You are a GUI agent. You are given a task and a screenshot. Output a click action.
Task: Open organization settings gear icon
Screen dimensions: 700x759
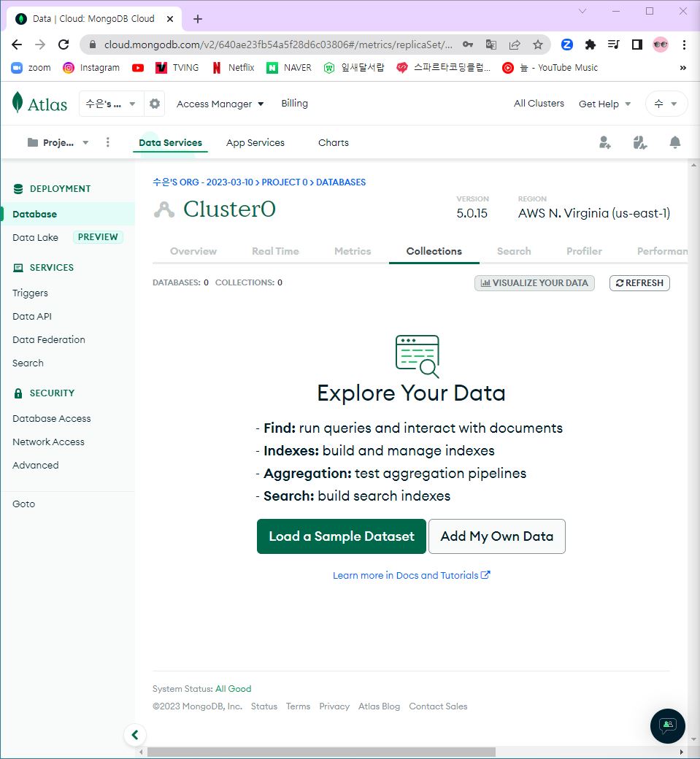155,104
